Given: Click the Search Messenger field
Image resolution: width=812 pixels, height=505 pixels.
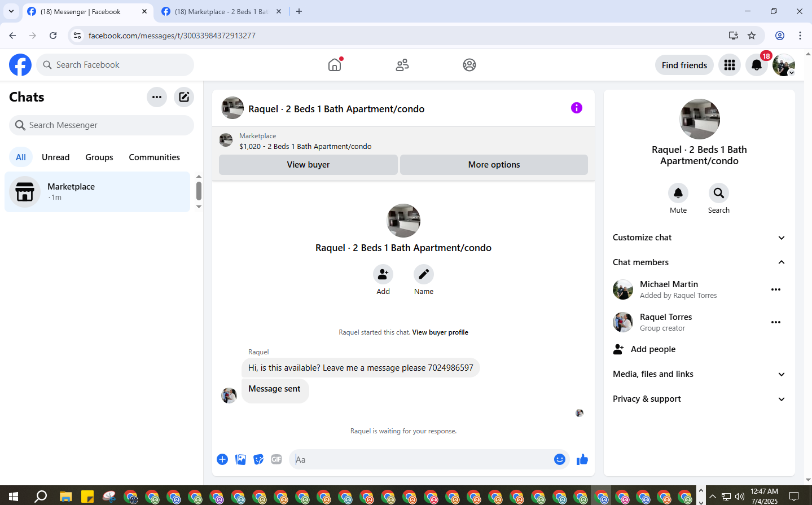Looking at the screenshot, I should [102, 125].
